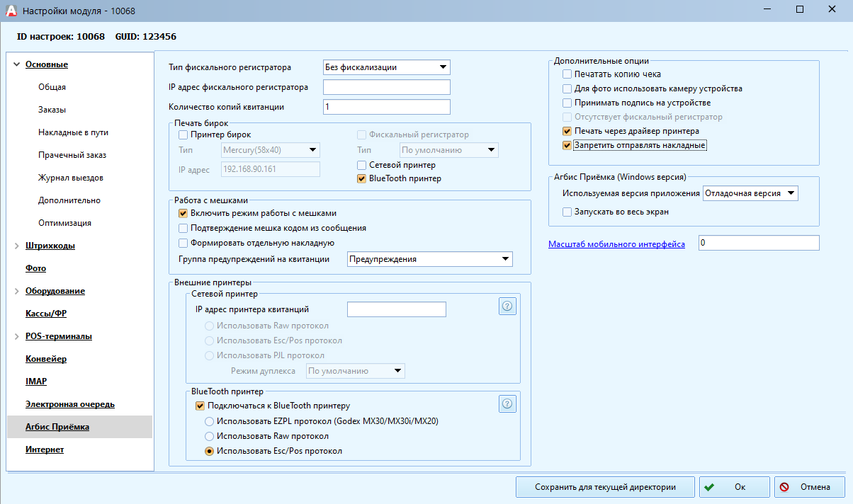The width and height of the screenshot is (853, 504).
Task: Toggle BlueTooth принтер checkbox in Печать бирок
Action: 362,179
